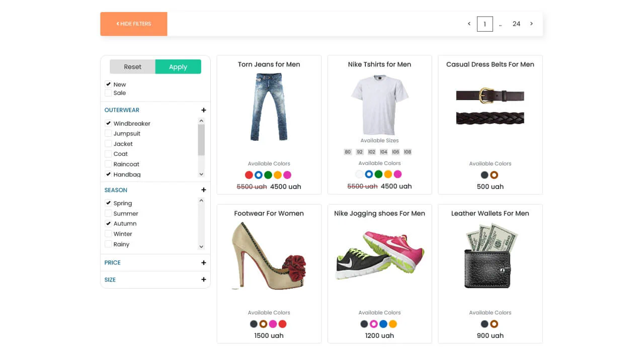Open Nike Jogging shoes For Men title
The height and width of the screenshot is (362, 644).
tap(380, 213)
